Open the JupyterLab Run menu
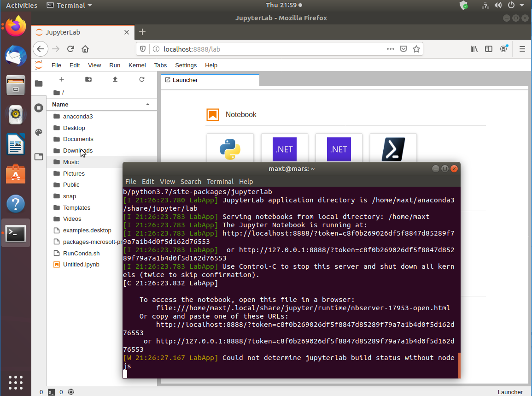Viewport: 532px width, 396px height. (115, 65)
